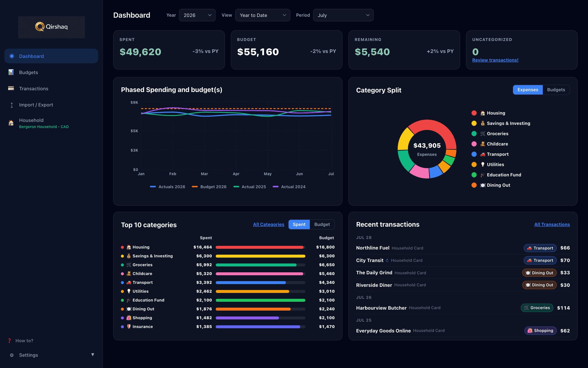Click the Remaining $5,540 summary card

404,50
